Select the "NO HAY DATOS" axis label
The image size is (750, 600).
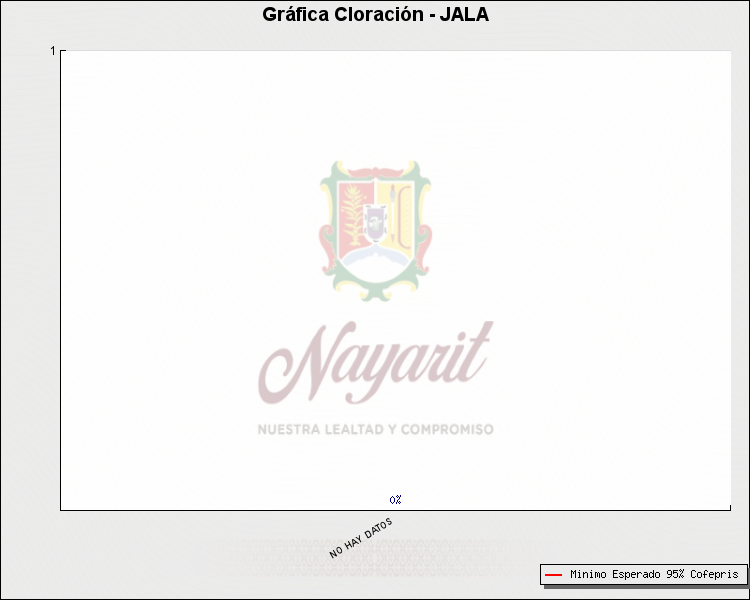[361, 538]
